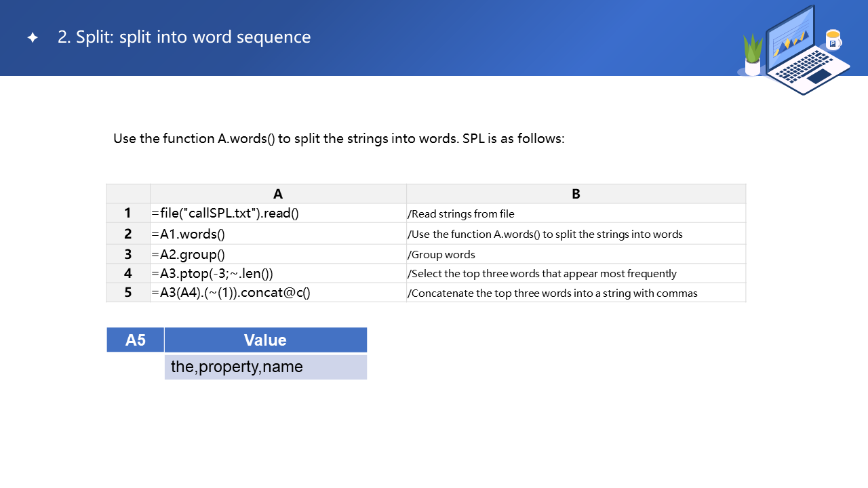Click the "/Group words" comment cell

(x=441, y=255)
